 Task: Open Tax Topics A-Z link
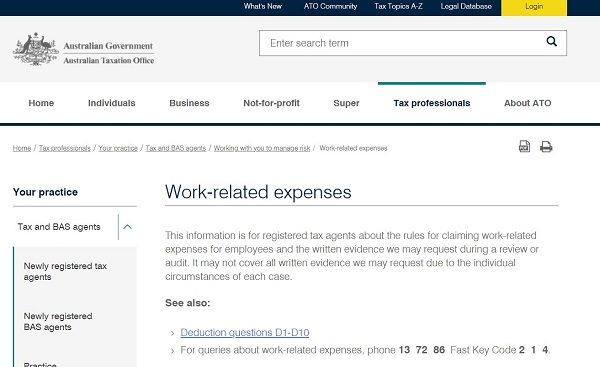click(398, 6)
